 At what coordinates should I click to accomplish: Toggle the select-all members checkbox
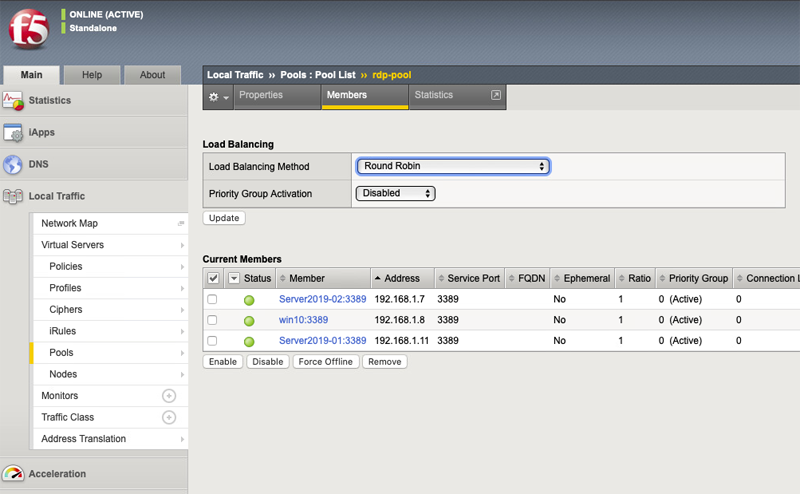pos(213,278)
